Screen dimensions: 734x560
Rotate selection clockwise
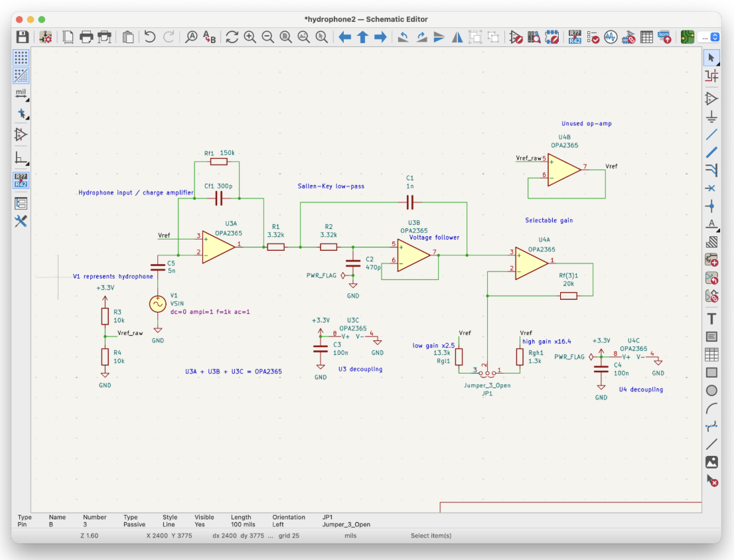[421, 37]
